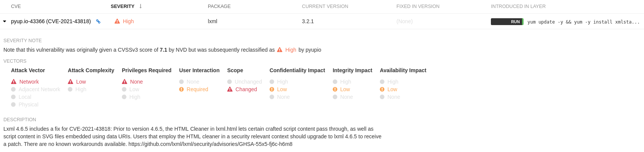Click the Low attack complexity warning icon
Image resolution: width=644 pixels, height=152 pixels.
pyautogui.click(x=71, y=82)
